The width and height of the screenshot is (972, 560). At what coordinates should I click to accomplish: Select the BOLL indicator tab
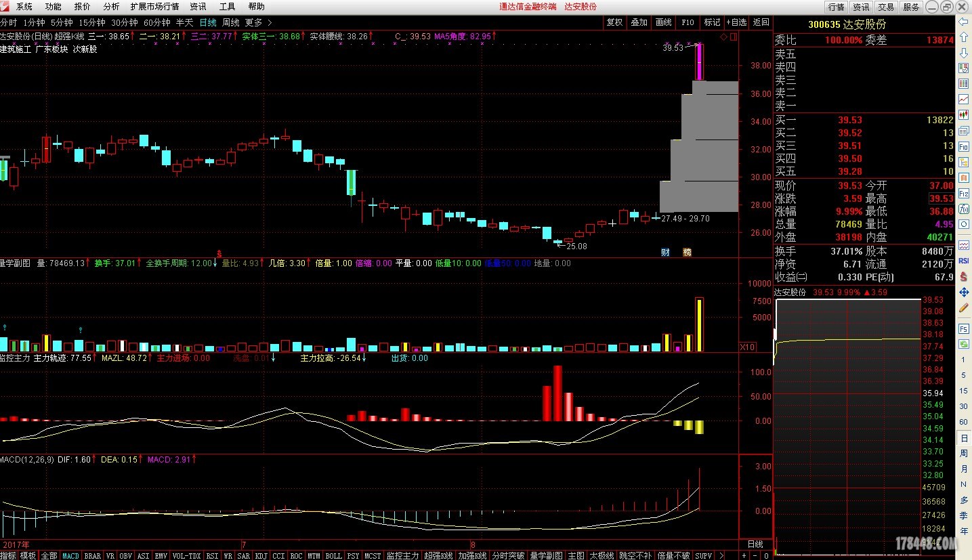point(333,555)
